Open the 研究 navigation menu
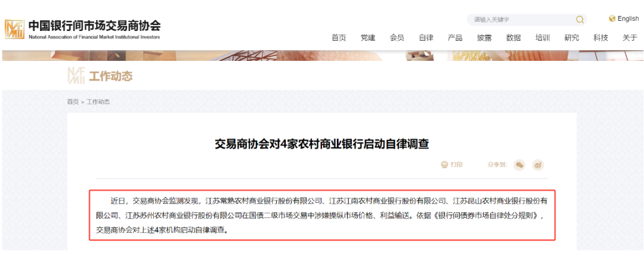Screen dimensions: 644x253 point(572,38)
